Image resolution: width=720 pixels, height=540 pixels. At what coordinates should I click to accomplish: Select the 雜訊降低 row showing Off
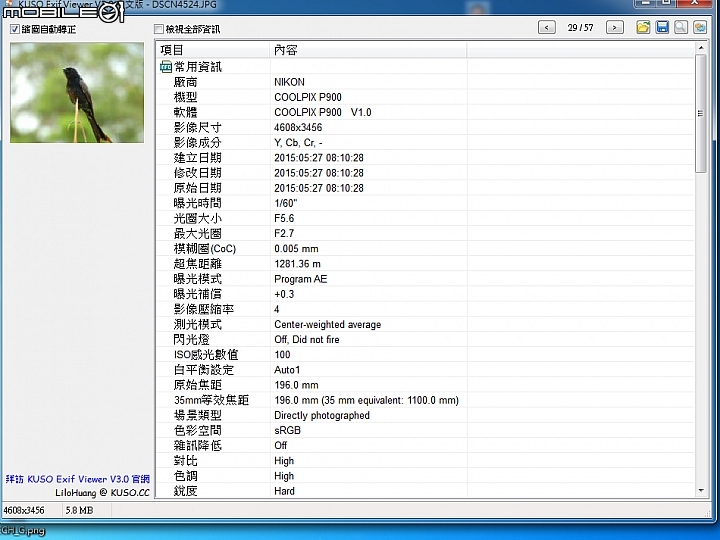(x=425, y=446)
